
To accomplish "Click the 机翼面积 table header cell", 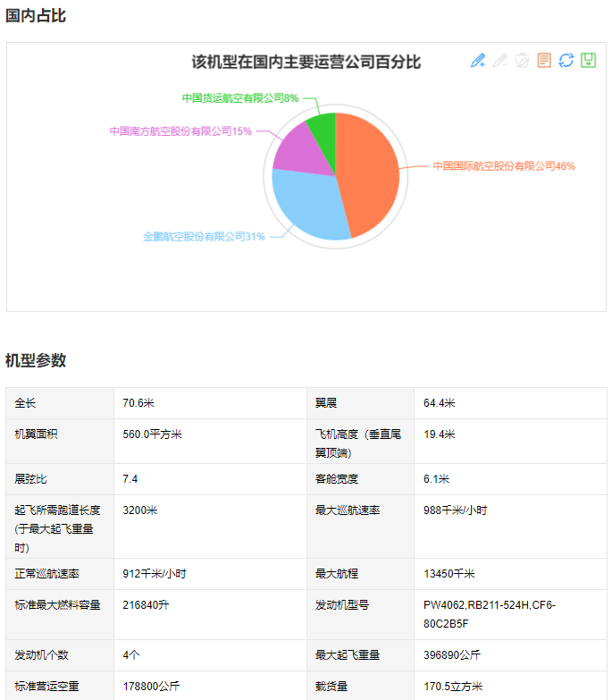I will pos(60,441).
